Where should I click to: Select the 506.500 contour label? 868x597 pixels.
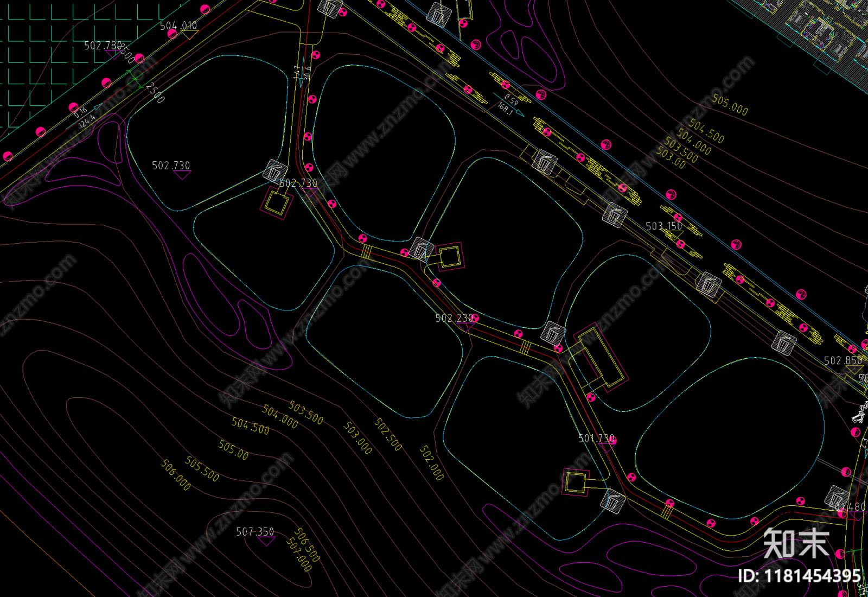point(308,544)
